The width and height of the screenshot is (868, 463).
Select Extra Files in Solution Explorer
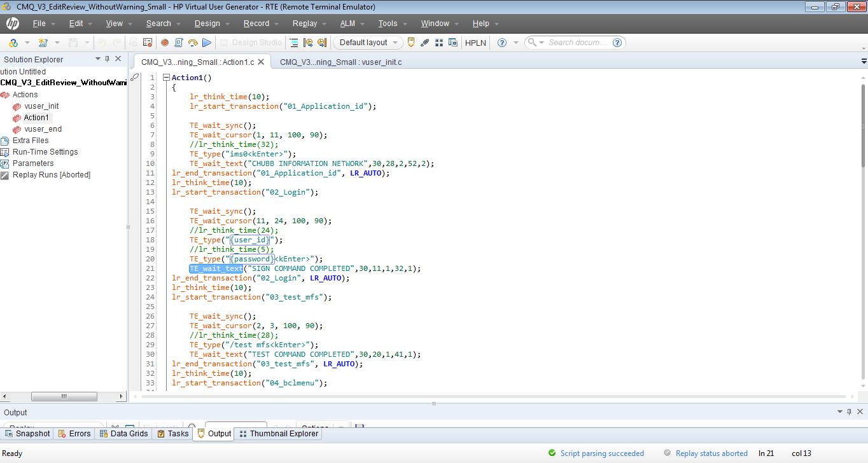(31, 141)
